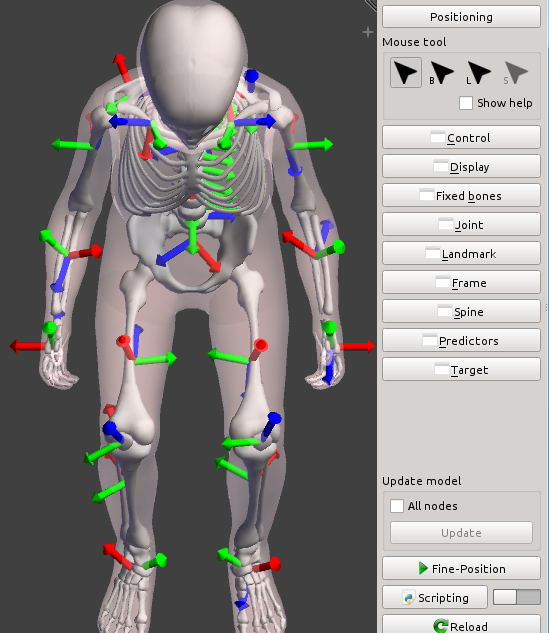Expand the Predictors panel

[461, 340]
